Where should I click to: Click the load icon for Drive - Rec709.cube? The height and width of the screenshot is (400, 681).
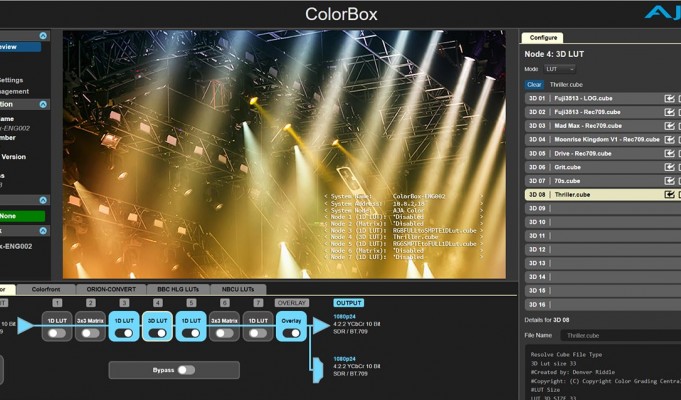coord(669,153)
